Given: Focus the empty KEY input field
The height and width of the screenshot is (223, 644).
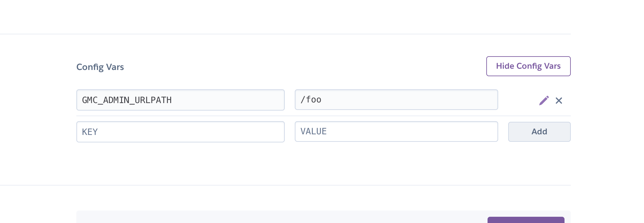Looking at the screenshot, I should click(180, 132).
